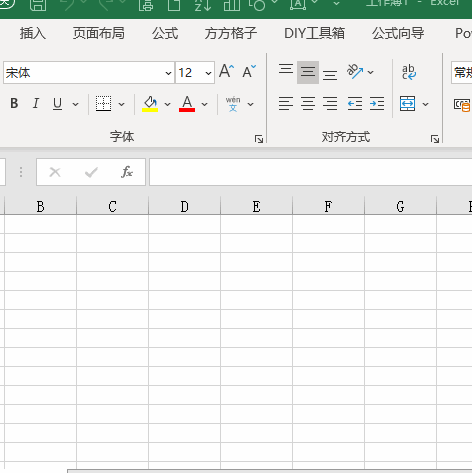This screenshot has height=473, width=472.
Task: Align text right
Action: (330, 104)
